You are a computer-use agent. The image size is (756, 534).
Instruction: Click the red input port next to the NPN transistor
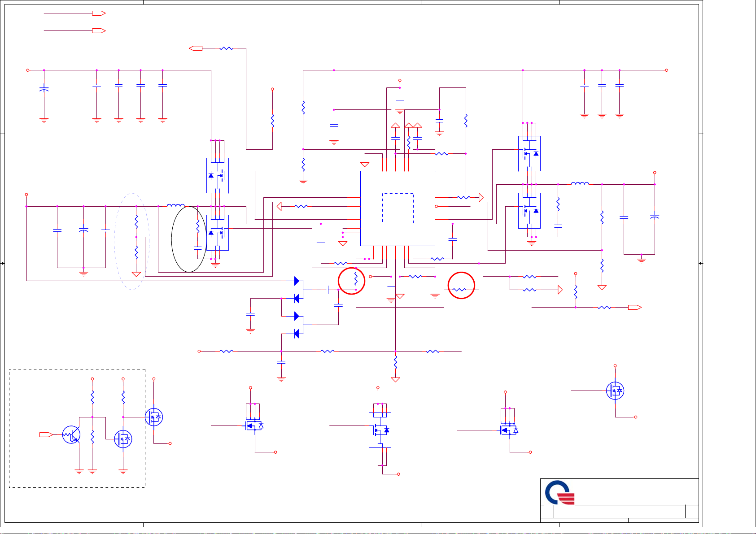(x=46, y=434)
